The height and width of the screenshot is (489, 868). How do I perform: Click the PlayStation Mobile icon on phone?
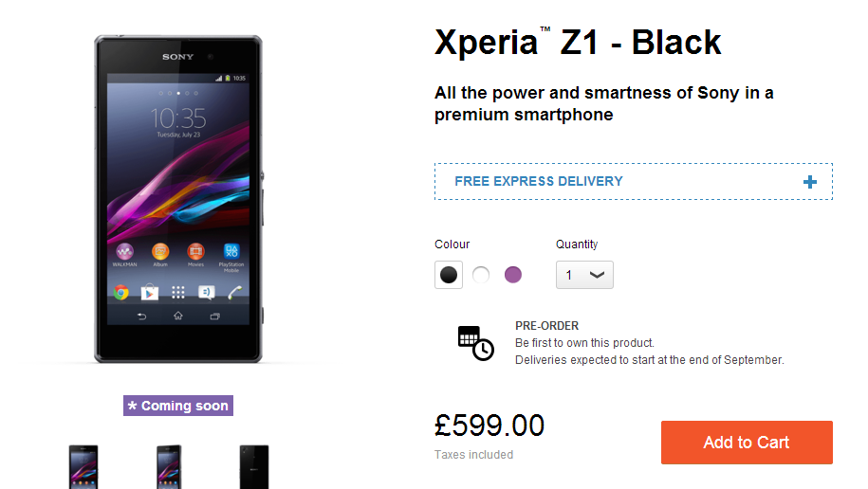pyautogui.click(x=231, y=252)
